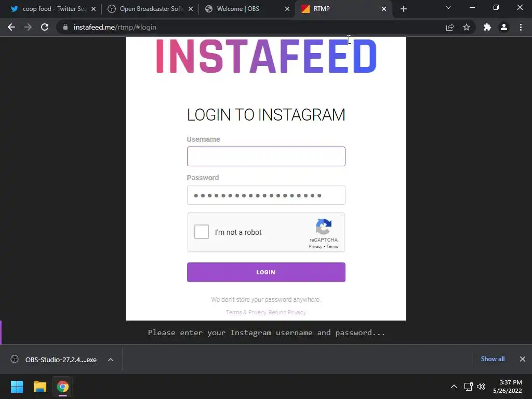Show hidden system tray icons
This screenshot has width=532, height=399.
coord(454,387)
